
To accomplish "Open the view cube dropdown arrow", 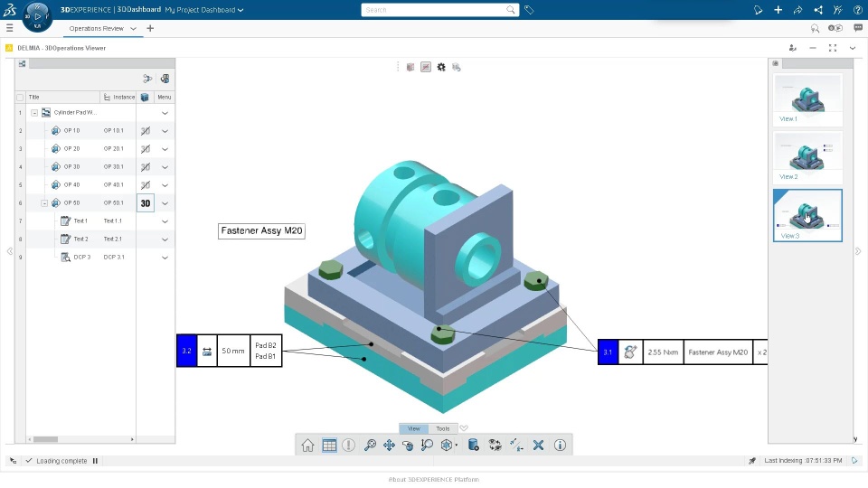I will click(456, 446).
